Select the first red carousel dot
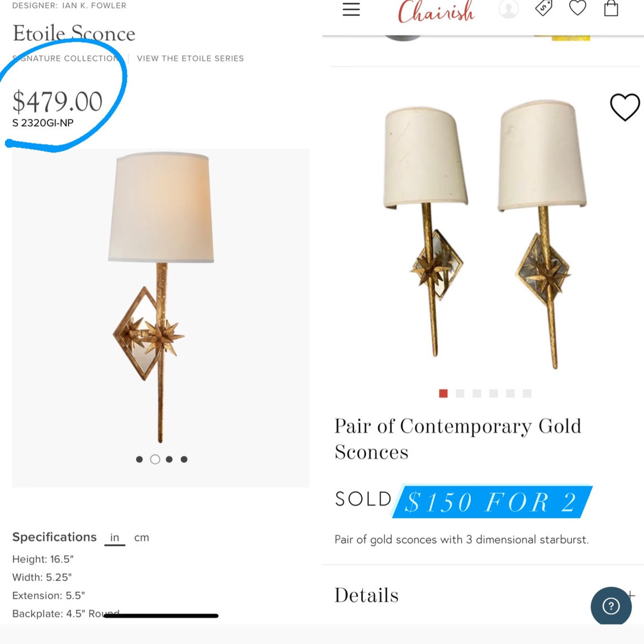Image resolution: width=644 pixels, height=644 pixels. click(443, 394)
